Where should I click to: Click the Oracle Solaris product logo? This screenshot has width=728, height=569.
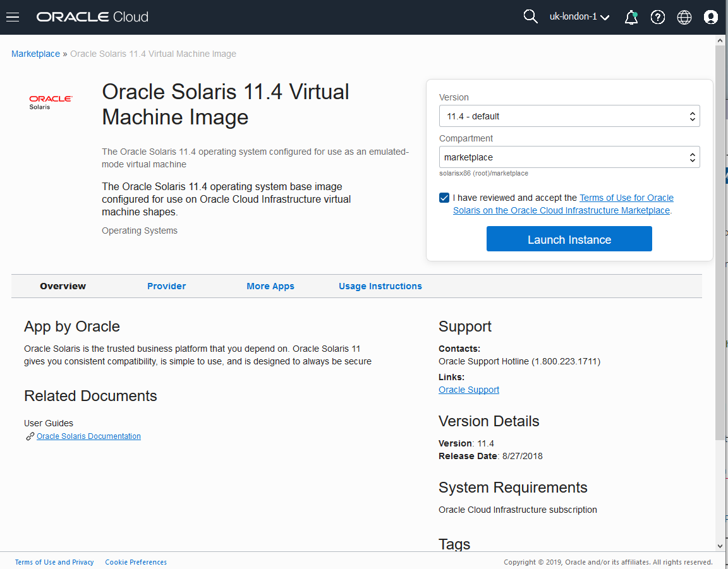pos(51,102)
